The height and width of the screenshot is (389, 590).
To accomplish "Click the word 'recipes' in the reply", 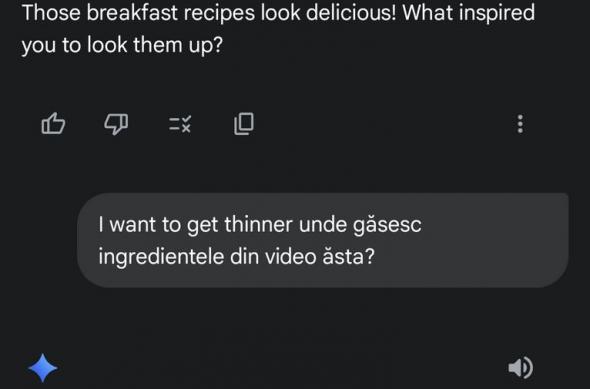I will [219, 14].
